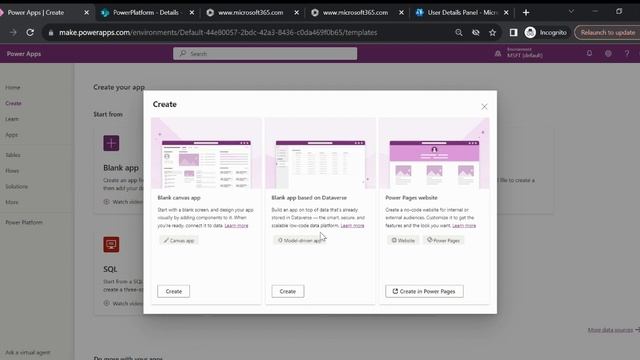This screenshot has height=360, width=640.
Task: Create Blank app based on Dataverse
Action: 288,291
